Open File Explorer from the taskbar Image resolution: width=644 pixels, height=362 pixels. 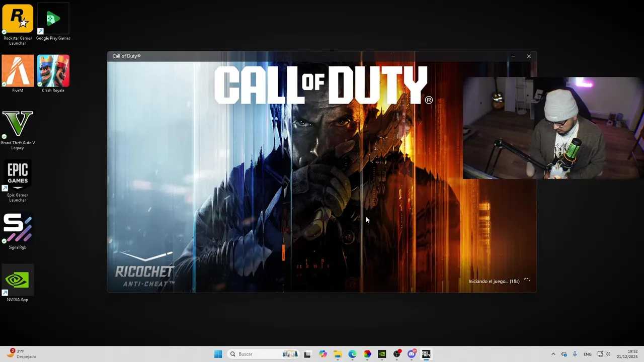click(338, 354)
